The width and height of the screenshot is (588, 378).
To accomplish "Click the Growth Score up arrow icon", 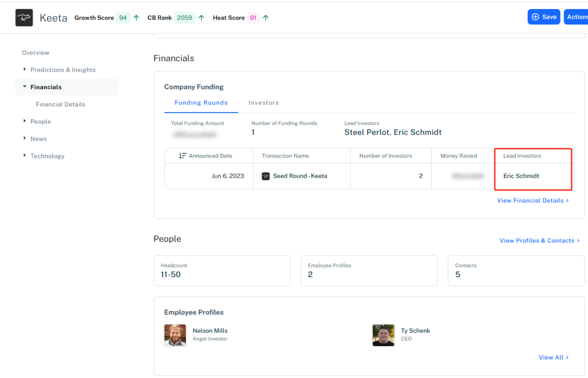I will [137, 18].
